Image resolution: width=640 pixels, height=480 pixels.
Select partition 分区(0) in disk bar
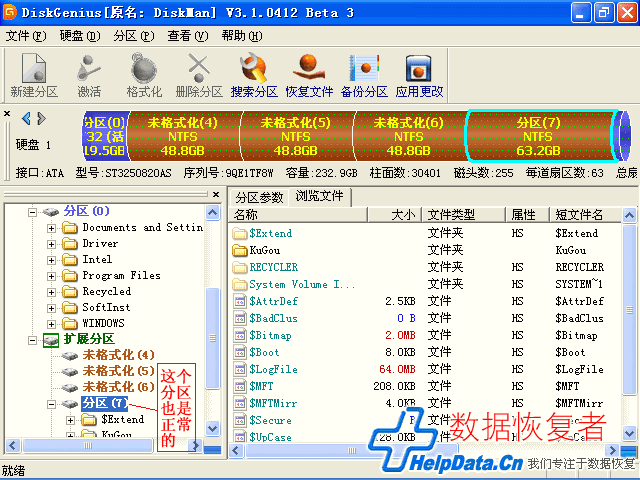[105, 136]
